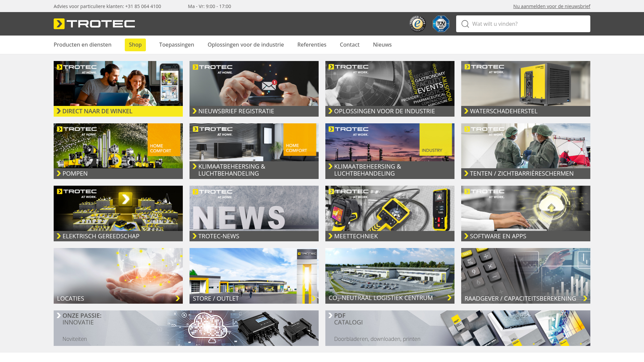
Task: Click the chevron beside Waterschadeherstel label
Action: [x=466, y=111]
